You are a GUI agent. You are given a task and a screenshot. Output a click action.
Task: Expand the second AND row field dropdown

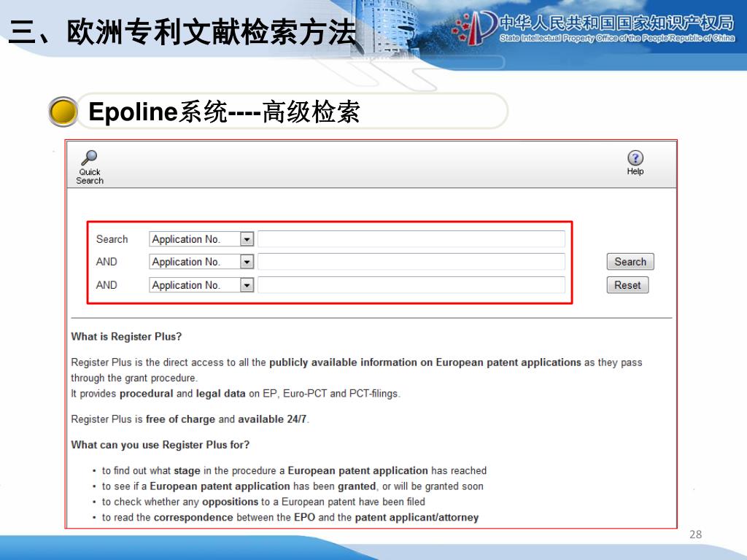tap(247, 285)
